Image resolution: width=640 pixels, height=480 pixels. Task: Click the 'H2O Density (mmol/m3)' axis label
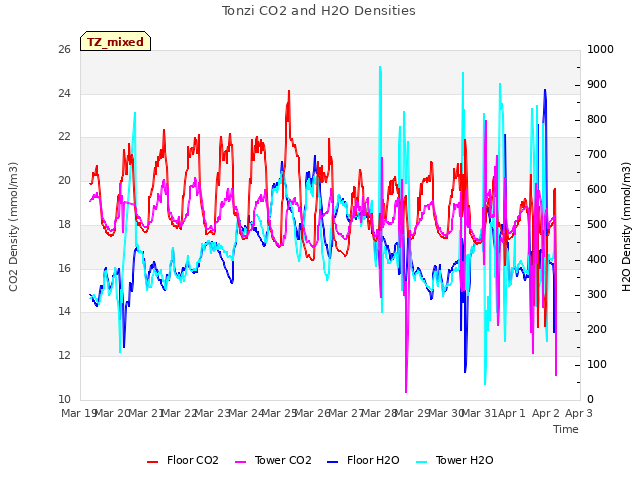click(626, 227)
